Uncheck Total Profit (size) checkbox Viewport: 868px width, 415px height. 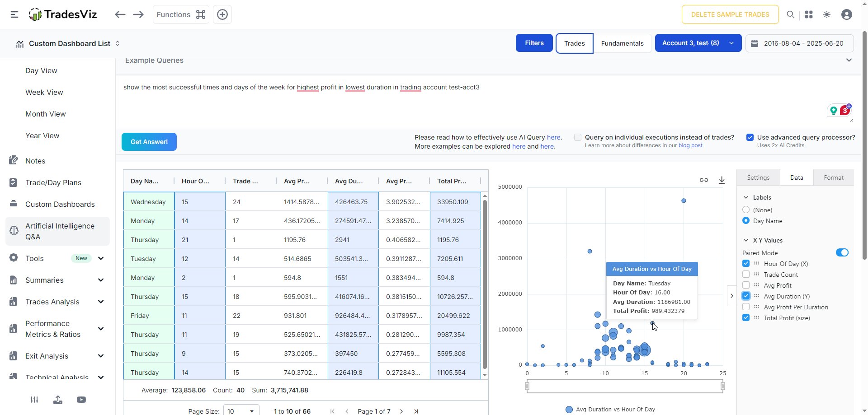tap(746, 317)
